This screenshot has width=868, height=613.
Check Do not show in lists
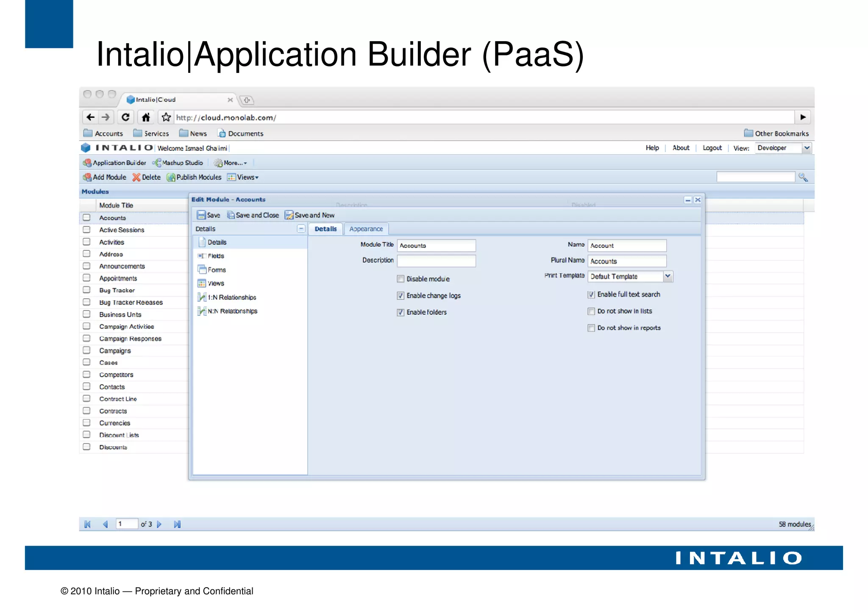pyautogui.click(x=591, y=311)
